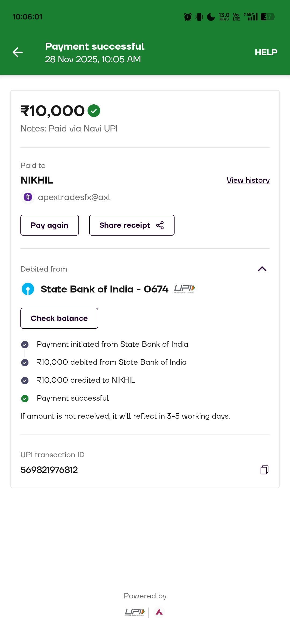This screenshot has width=290, height=644.
Task: Tap the UPI logo under Powered by
Action: [x=135, y=612]
